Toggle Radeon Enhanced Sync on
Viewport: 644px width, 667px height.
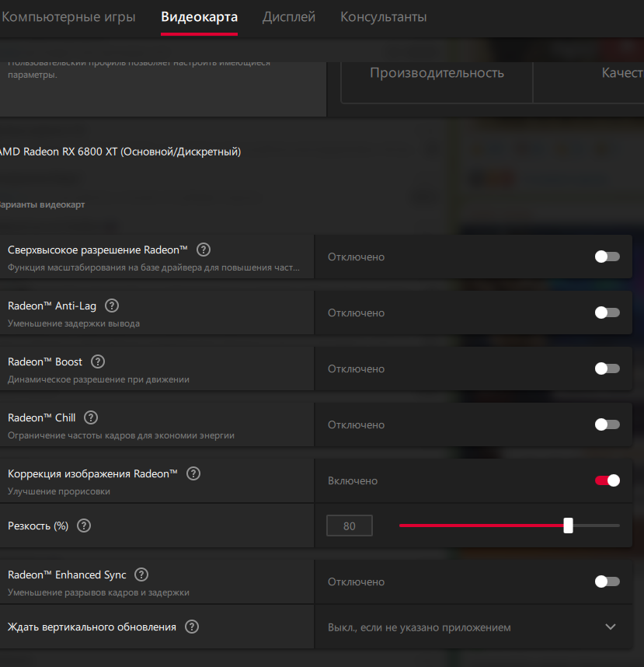[x=607, y=581]
